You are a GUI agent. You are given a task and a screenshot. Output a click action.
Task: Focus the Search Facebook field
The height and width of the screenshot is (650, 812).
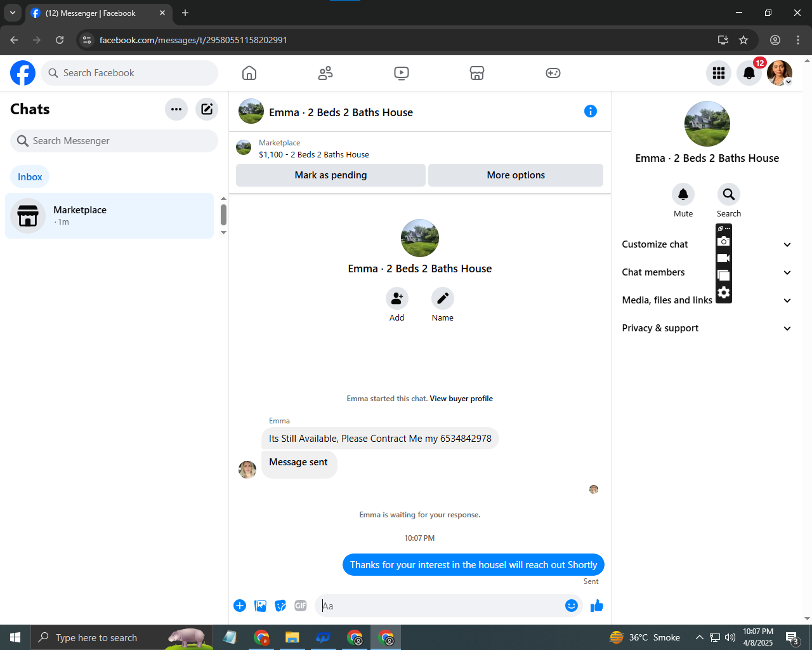129,73
